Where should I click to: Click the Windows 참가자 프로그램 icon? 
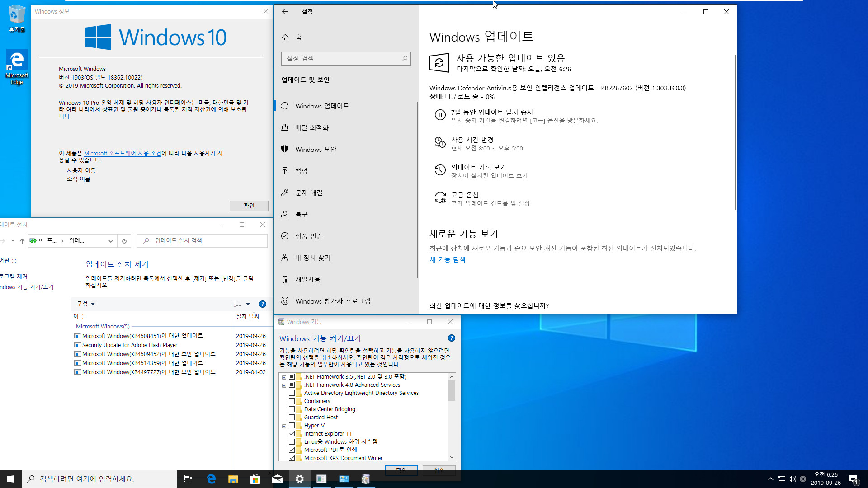point(285,301)
